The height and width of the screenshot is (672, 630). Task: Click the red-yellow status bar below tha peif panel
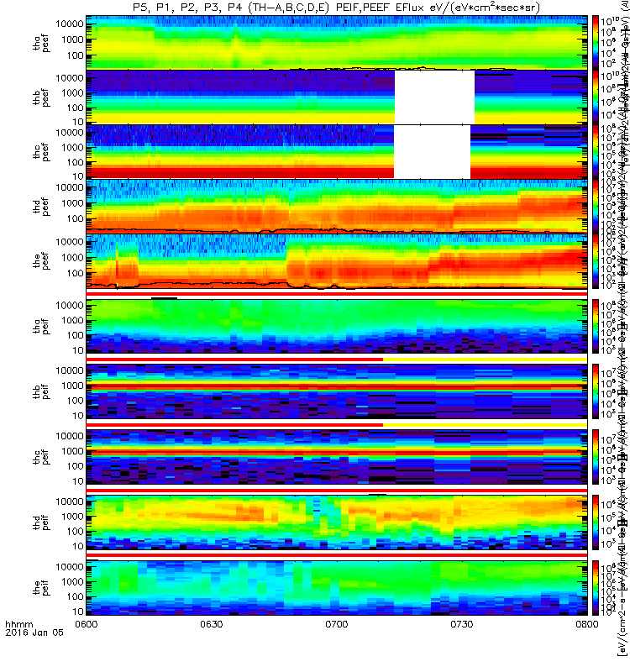(x=337, y=360)
